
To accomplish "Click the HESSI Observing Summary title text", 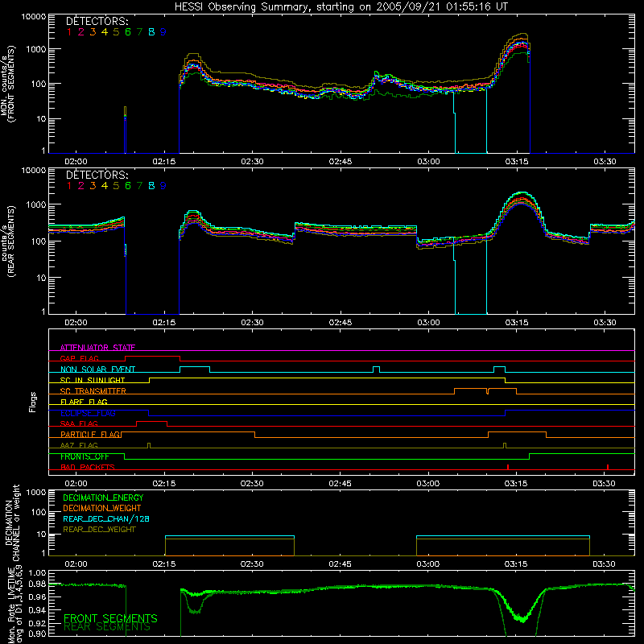I will [x=341, y=6].
